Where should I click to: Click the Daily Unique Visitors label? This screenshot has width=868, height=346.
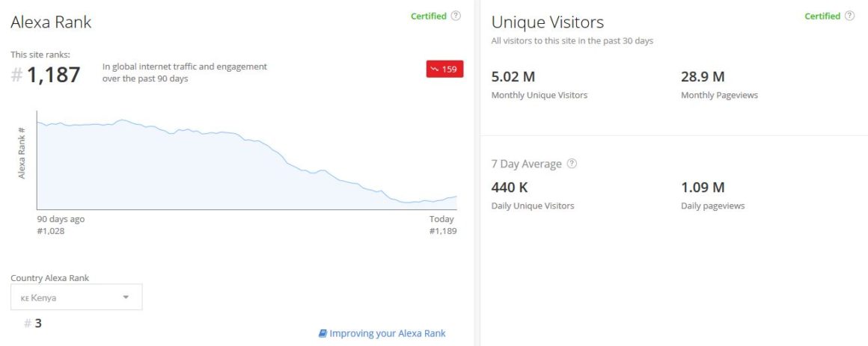click(x=533, y=206)
